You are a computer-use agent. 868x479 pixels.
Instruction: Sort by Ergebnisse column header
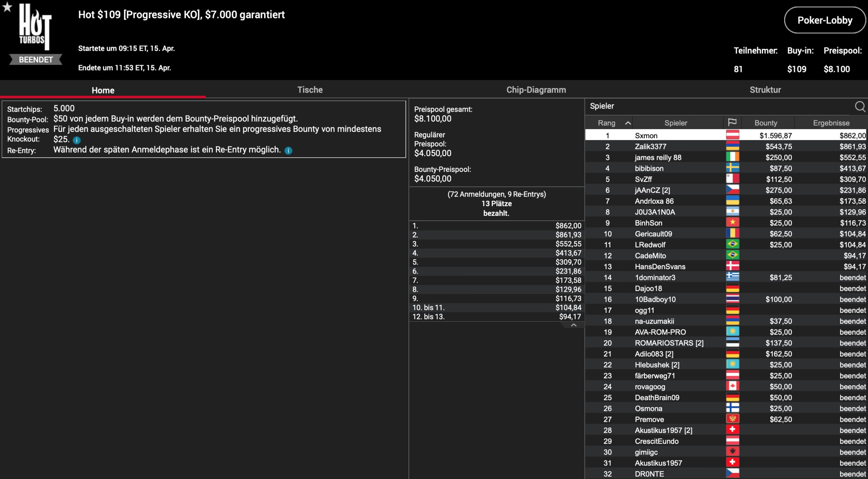click(x=831, y=123)
